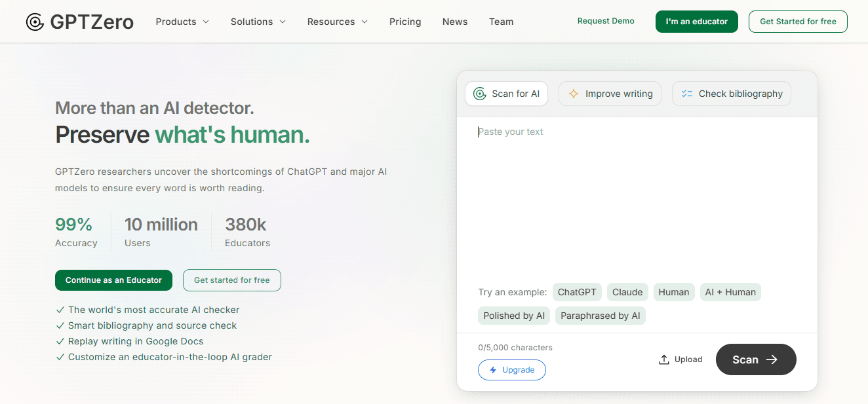Click the GPTZero logo icon
868x404 pixels.
pos(35,22)
